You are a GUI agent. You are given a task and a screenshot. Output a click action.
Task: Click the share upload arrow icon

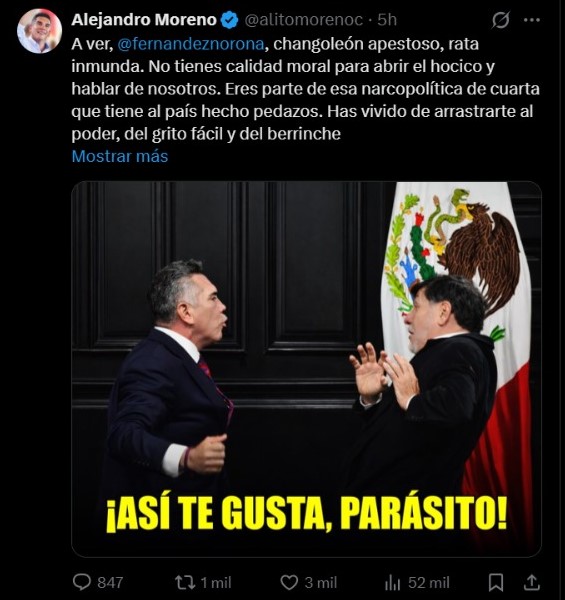[x=532, y=582]
